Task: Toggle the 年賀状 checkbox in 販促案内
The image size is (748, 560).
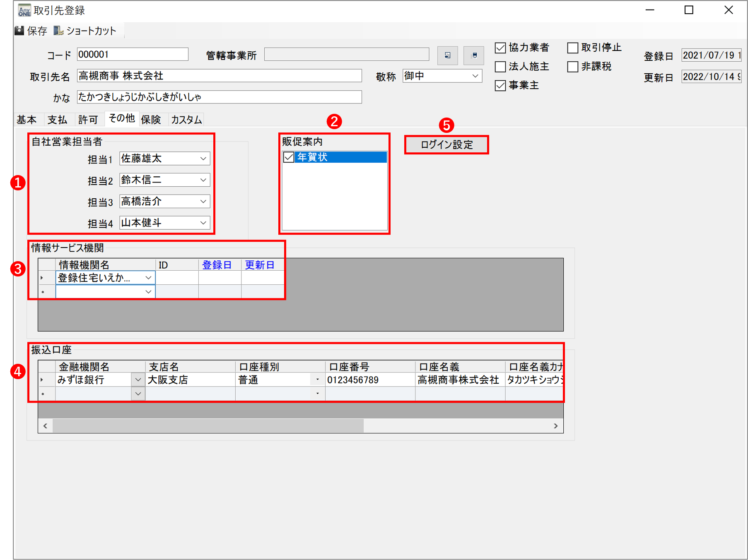Action: (289, 157)
